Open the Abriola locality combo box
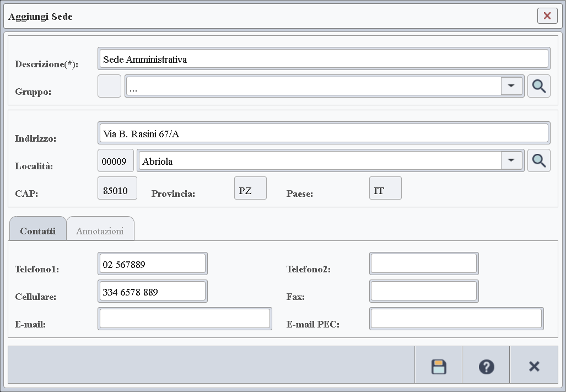The width and height of the screenshot is (566, 392). click(x=320, y=161)
